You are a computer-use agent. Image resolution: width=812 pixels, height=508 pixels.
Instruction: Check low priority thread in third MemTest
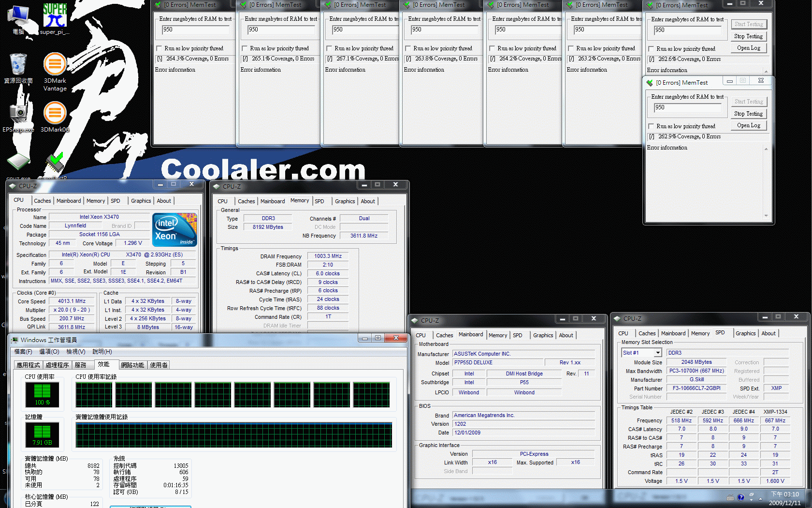point(329,48)
